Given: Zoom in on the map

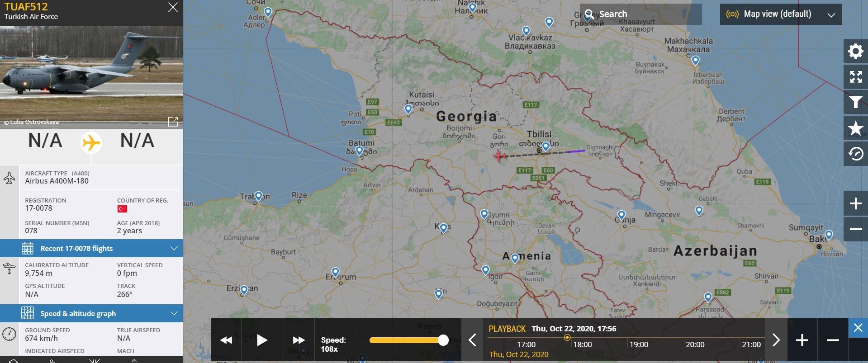Looking at the screenshot, I should click(x=855, y=203).
